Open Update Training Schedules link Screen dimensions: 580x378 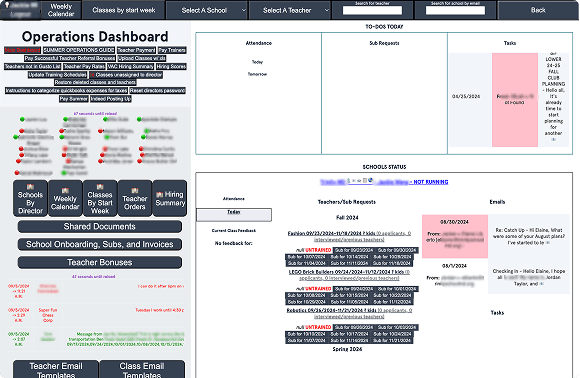pos(57,74)
